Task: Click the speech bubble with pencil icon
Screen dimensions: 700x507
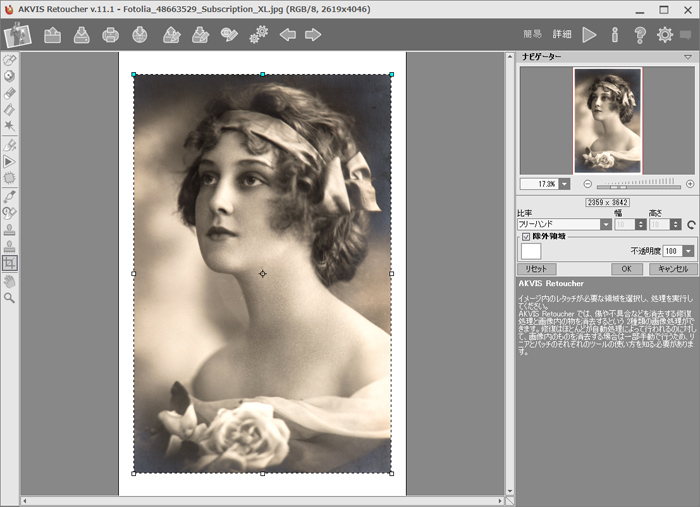Action: (x=229, y=35)
